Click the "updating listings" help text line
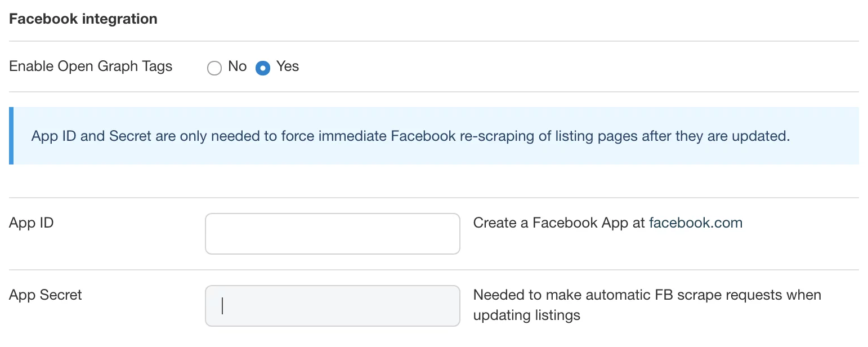 click(526, 315)
